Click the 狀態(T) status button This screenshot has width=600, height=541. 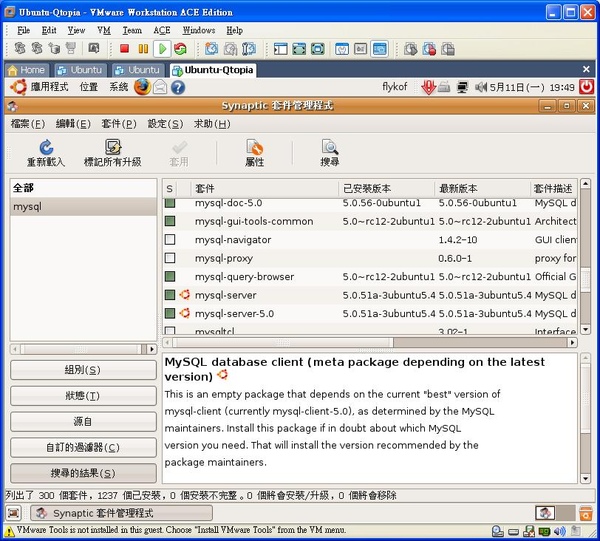(83, 396)
